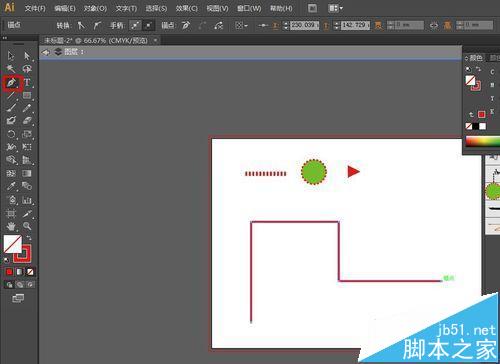The height and width of the screenshot is (364, 500).
Task: Open the 文件(F) File menu
Action: point(35,8)
